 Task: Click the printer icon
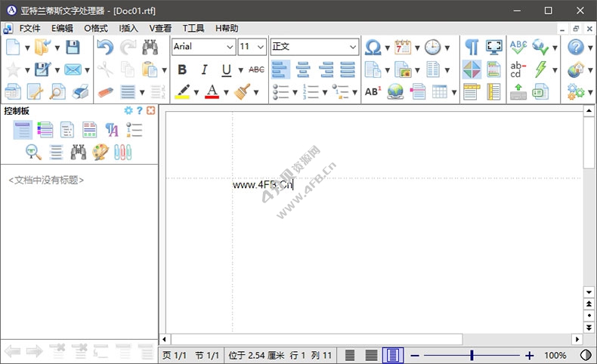point(80,91)
